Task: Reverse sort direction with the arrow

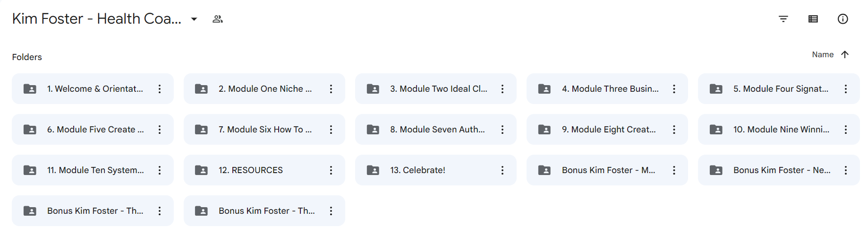Action: coord(845,54)
